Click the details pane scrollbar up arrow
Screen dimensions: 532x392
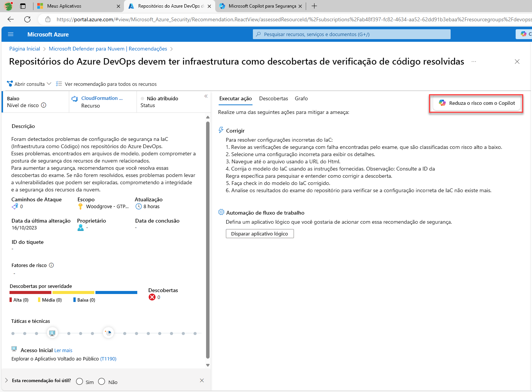coord(208,117)
